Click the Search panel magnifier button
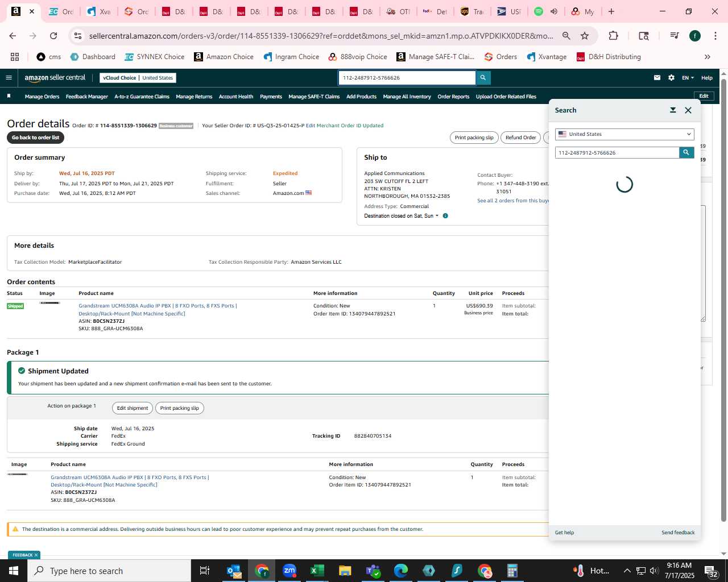The width and height of the screenshot is (728, 582). [x=686, y=152]
